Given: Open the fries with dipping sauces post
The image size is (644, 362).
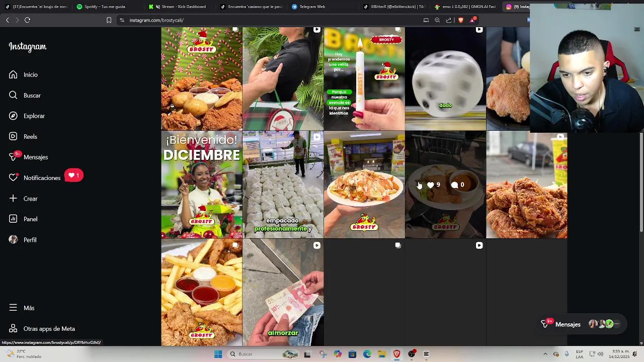Looking at the screenshot, I should 201,292.
